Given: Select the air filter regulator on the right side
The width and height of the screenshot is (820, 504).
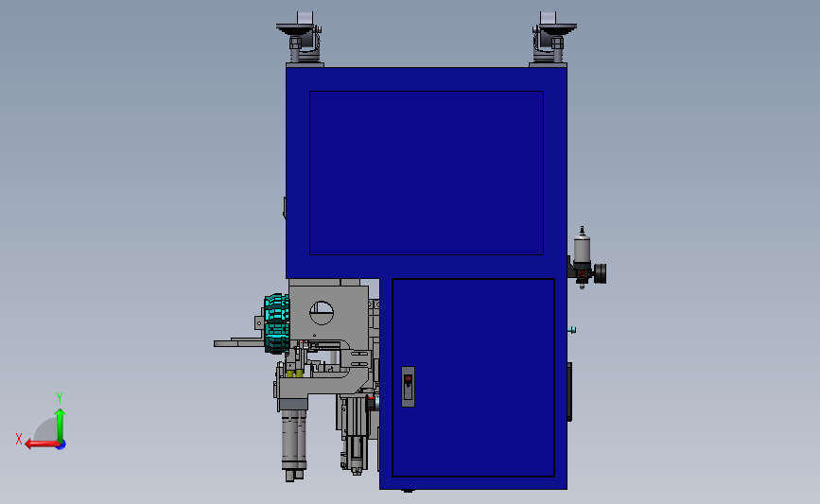Looking at the screenshot, I should click(x=587, y=258).
